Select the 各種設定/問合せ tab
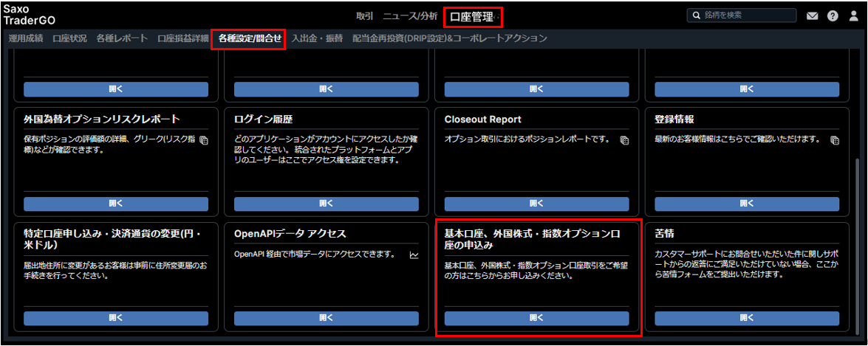 tap(250, 38)
